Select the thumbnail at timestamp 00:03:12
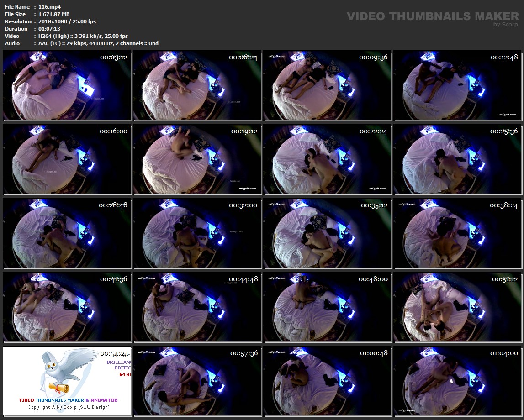Viewport: 524px width, 420px height. pyautogui.click(x=67, y=85)
